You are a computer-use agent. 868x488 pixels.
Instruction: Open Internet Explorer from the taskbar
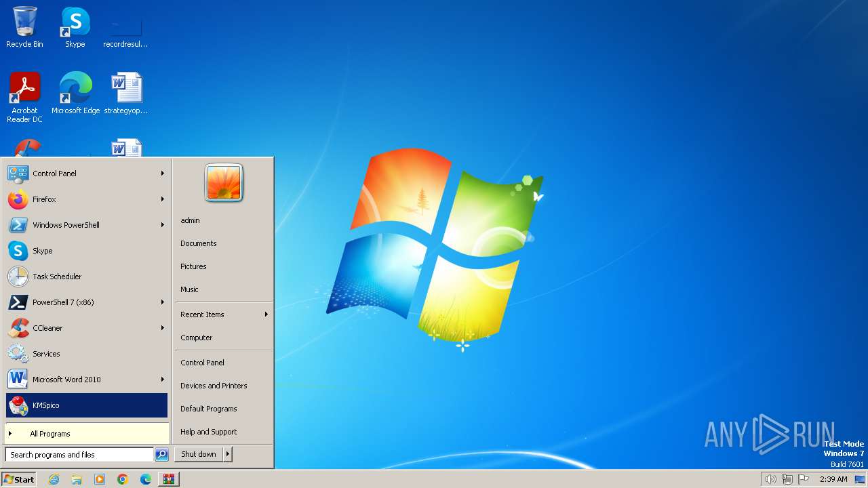click(x=54, y=479)
